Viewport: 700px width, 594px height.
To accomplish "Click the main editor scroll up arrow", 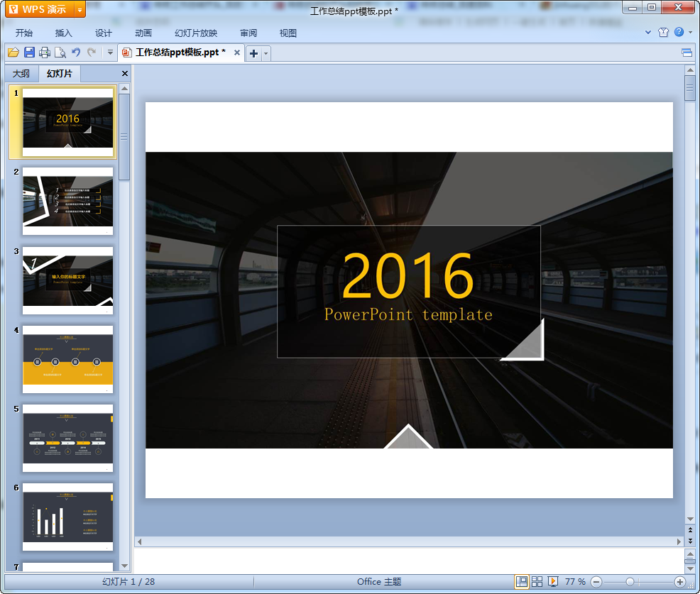I will (690, 70).
